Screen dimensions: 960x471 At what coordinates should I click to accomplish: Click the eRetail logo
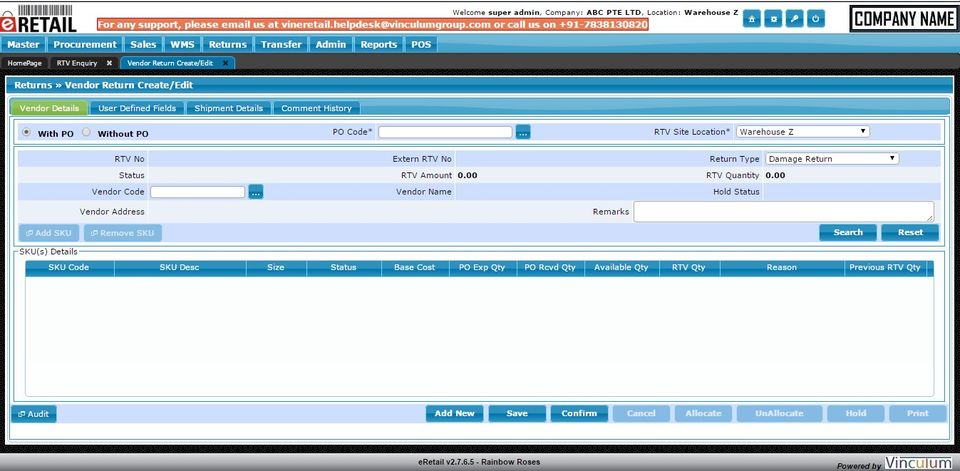pyautogui.click(x=39, y=18)
